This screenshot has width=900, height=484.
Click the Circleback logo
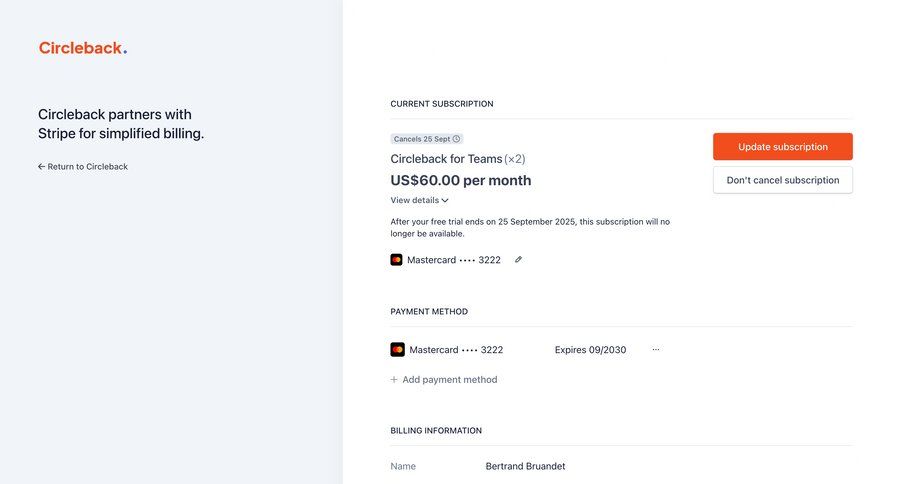(83, 48)
